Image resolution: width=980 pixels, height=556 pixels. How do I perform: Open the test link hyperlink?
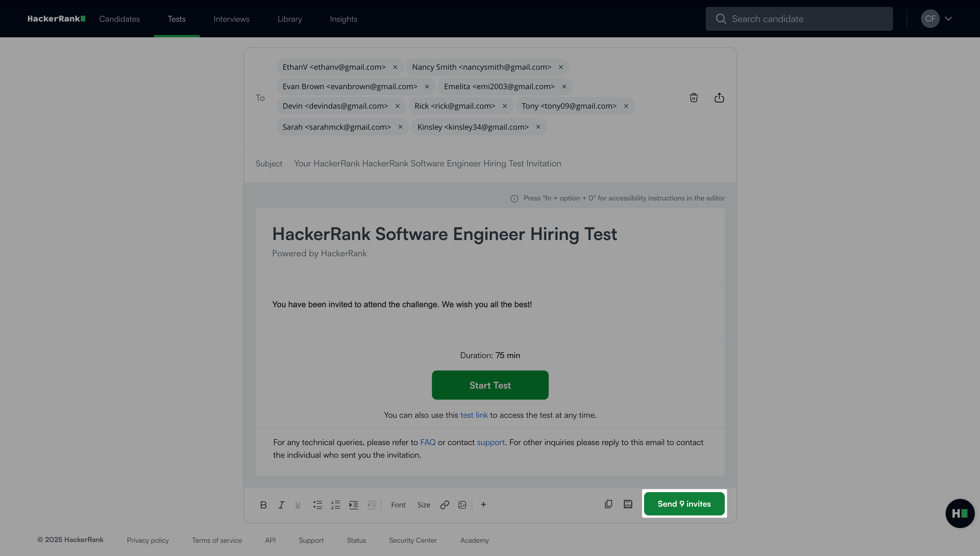tap(474, 415)
